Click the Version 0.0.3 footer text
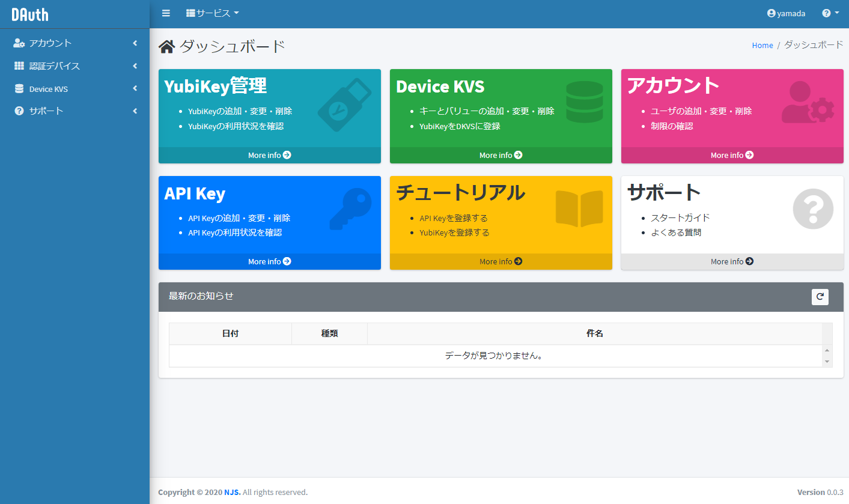Screen dimensions: 849x504 (x=820, y=492)
